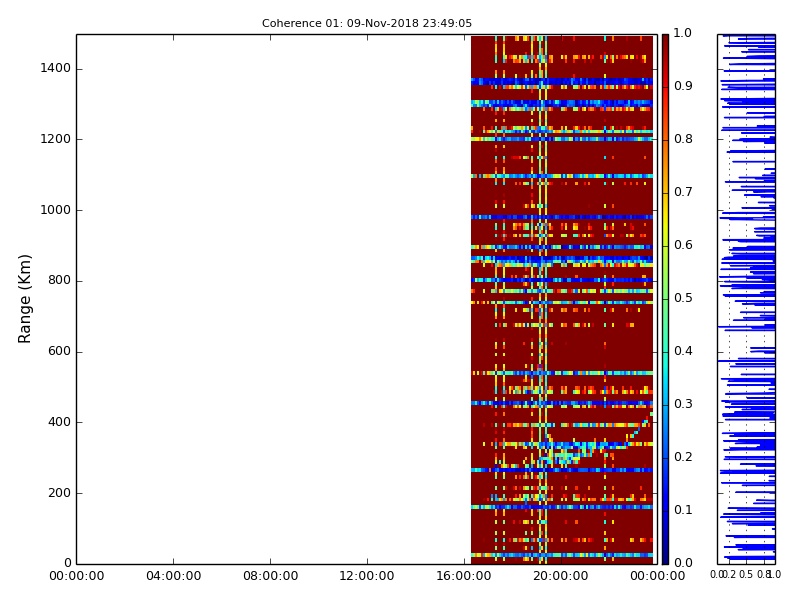
Task: Click the blue coherence profile side plot
Action: [x=746, y=299]
